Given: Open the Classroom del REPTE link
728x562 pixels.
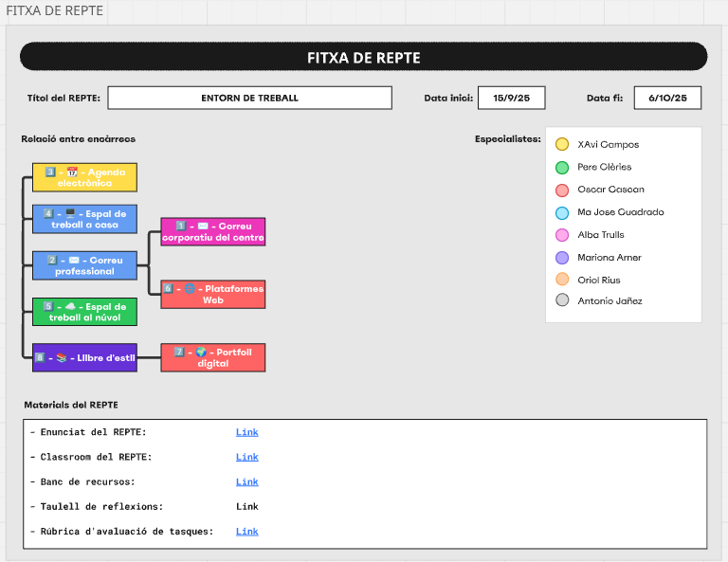Looking at the screenshot, I should 246,457.
